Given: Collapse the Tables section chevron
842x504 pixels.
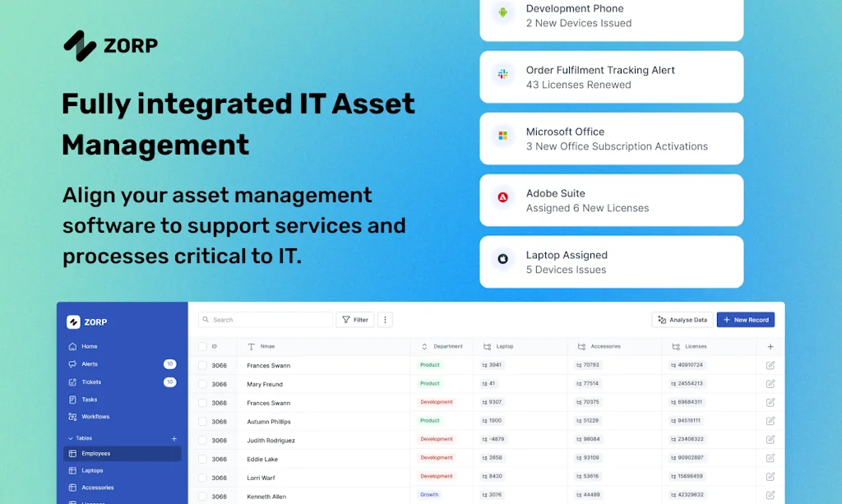Looking at the screenshot, I should click(x=69, y=439).
